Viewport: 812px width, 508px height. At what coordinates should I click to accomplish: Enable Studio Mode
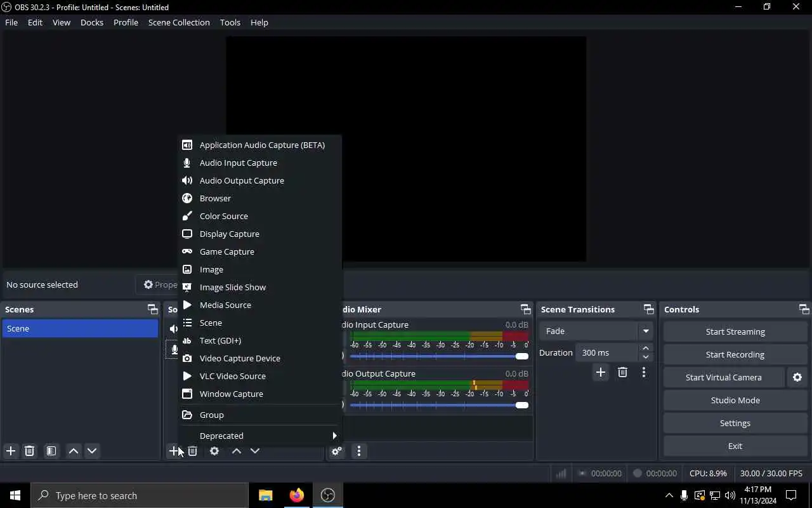tap(735, 400)
